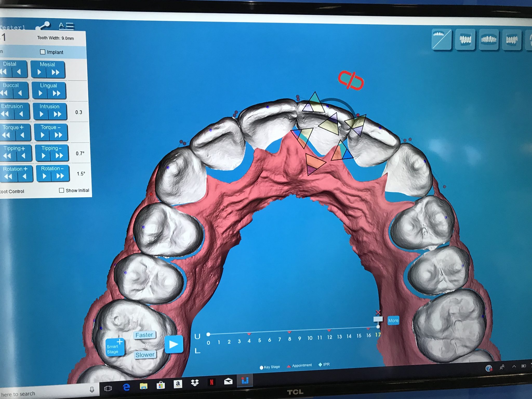Click the red link icon above the tooth
Viewport: 532px width, 399px height.
click(351, 80)
